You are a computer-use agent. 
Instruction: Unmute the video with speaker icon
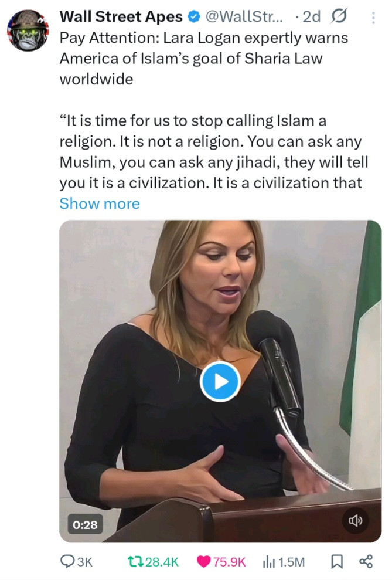356,521
